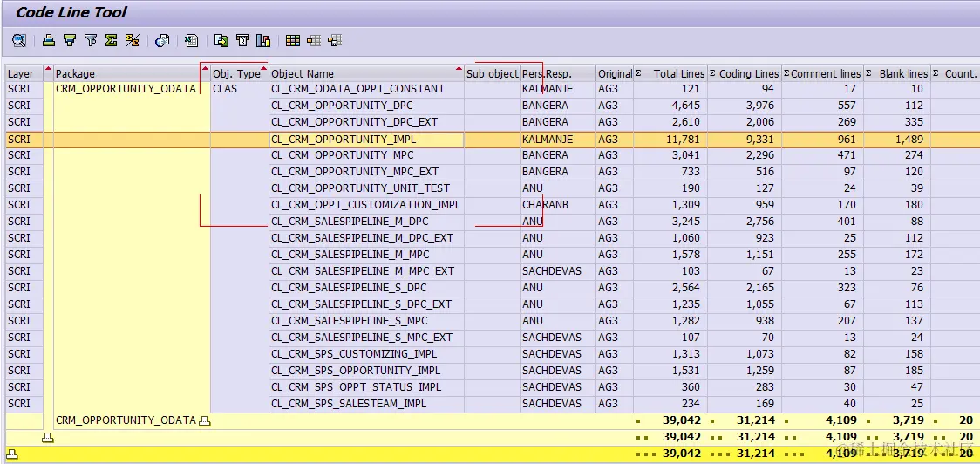Select the Obj. Type column header
The width and height of the screenshot is (980, 464).
tap(240, 73)
